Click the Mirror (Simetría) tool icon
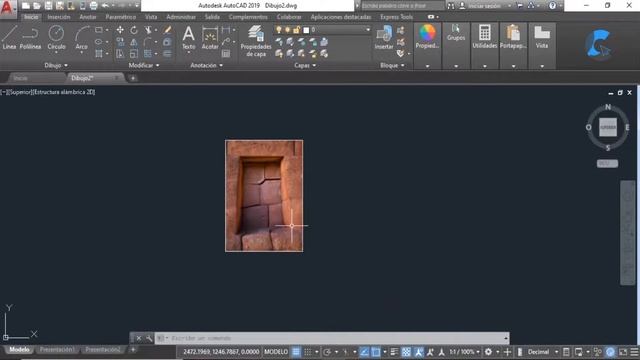Viewport: 640px width, 360px height. 134,42
